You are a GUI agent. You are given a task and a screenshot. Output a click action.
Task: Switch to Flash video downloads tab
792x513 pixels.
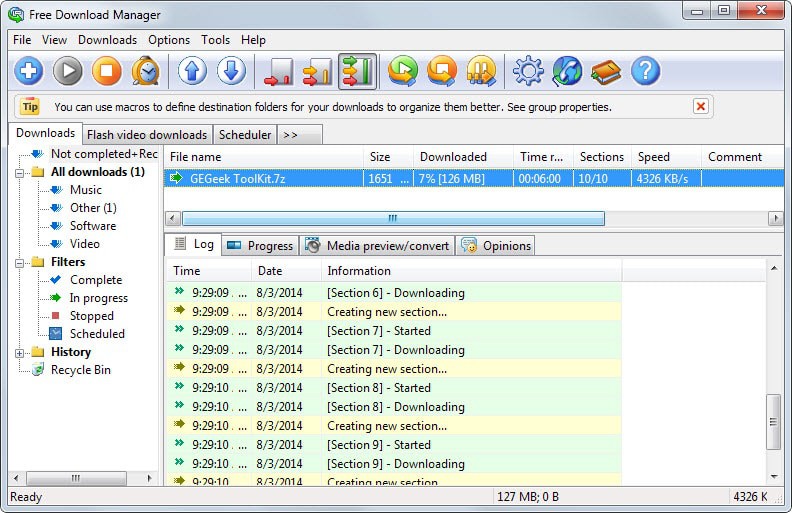point(147,135)
